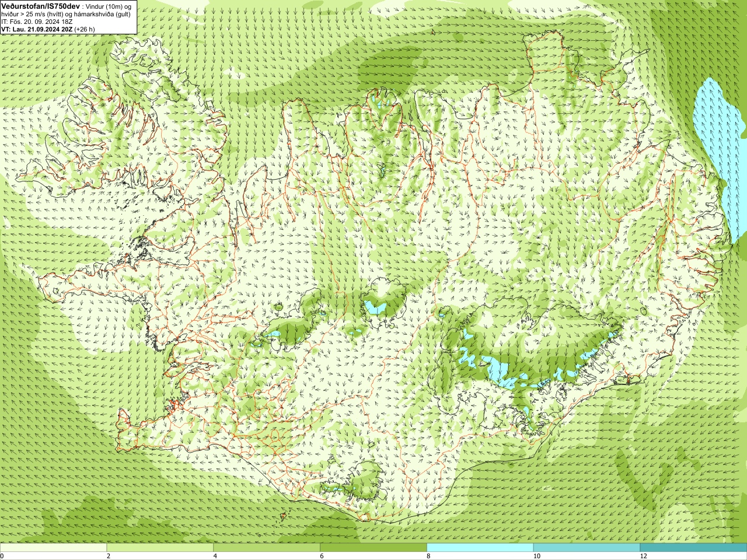Click the 'IT: Fös. 20. 09. 2024 18Z' line
This screenshot has width=747, height=560.
pyautogui.click(x=37, y=22)
